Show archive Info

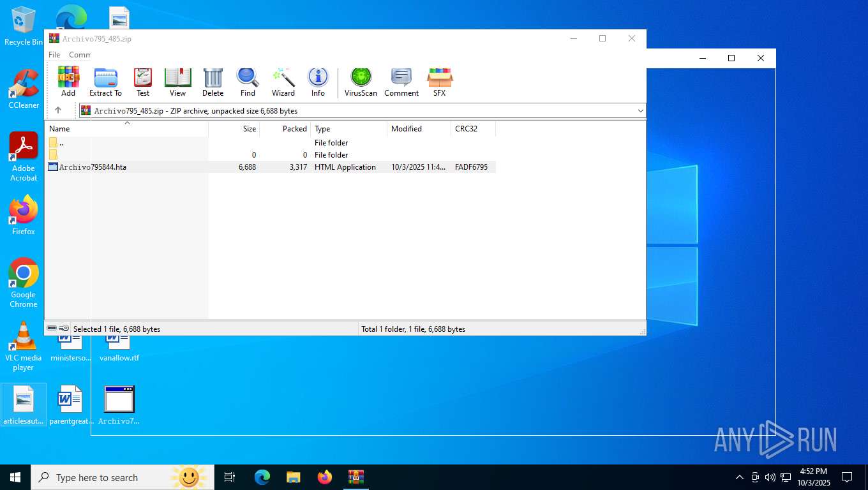(318, 82)
